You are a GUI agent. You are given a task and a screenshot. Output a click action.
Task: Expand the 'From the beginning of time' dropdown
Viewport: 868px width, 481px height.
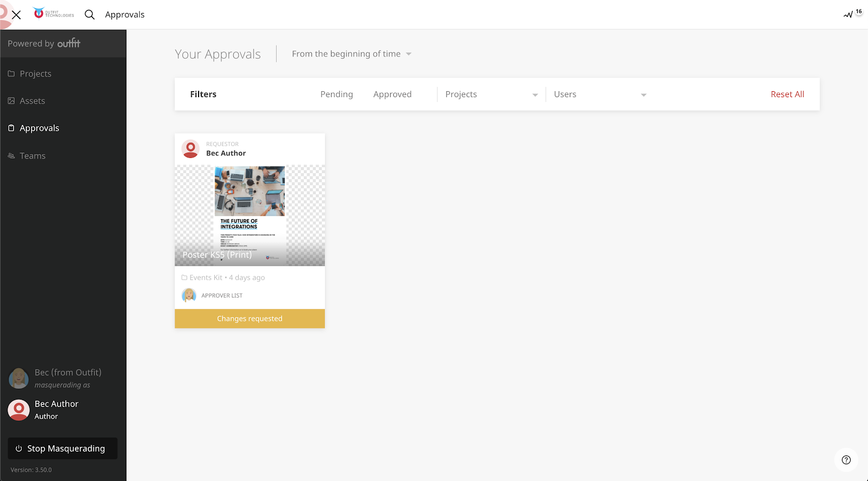(352, 54)
